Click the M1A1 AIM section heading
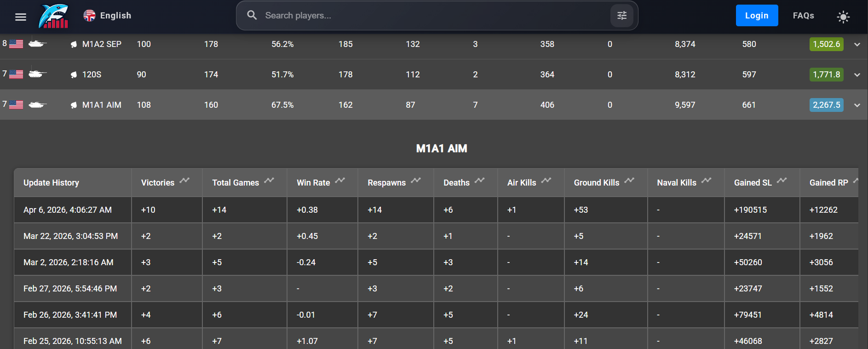 click(x=442, y=148)
